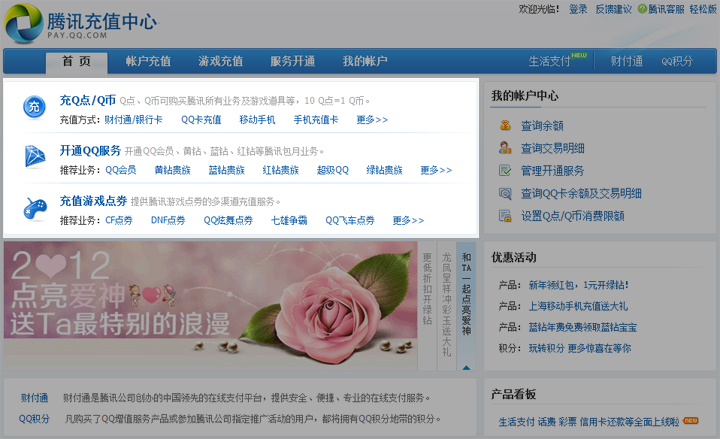Image resolution: width=720 pixels, height=439 pixels.
Task: Choose 财付通/银行卡 recharge method
Action: coord(133,120)
